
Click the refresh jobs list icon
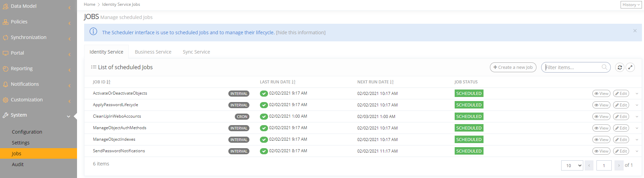620,67
